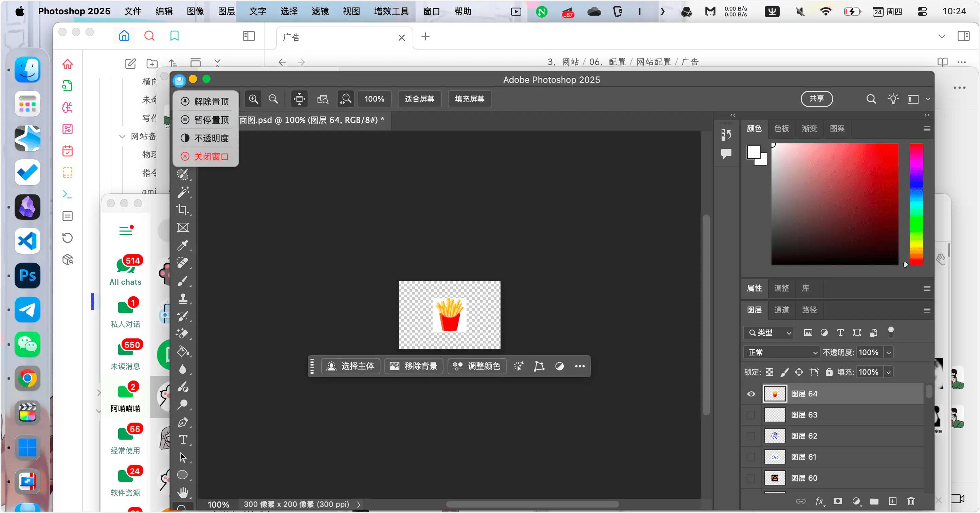Image resolution: width=980 pixels, height=513 pixels.
Task: Click the 选择主体 button
Action: [x=351, y=366]
